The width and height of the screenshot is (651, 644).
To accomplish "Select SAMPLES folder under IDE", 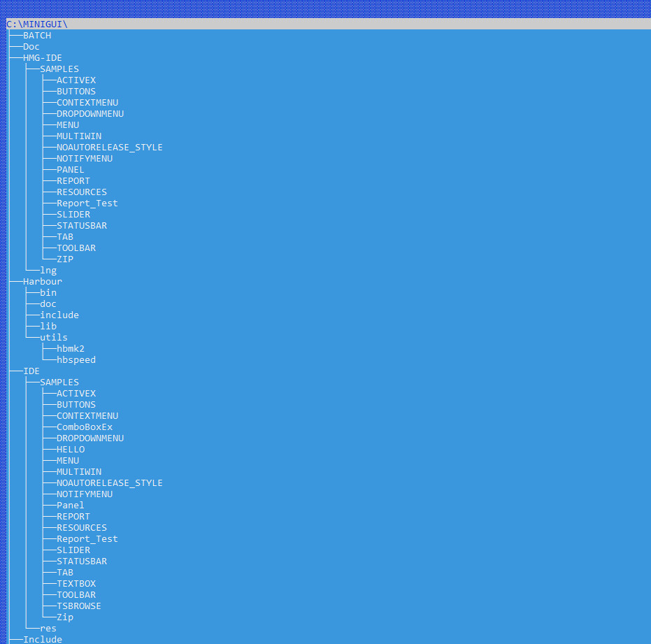I will tap(59, 382).
